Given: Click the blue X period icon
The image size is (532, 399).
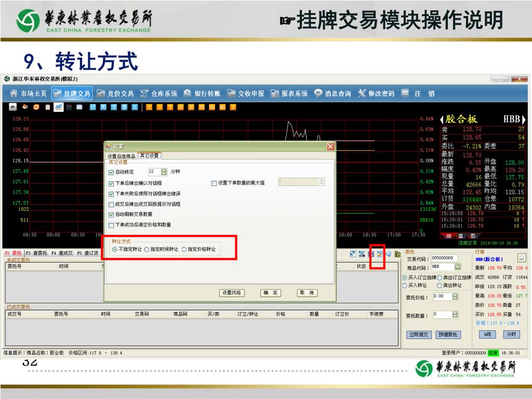Looking at the screenshot, I should (x=135, y=107).
